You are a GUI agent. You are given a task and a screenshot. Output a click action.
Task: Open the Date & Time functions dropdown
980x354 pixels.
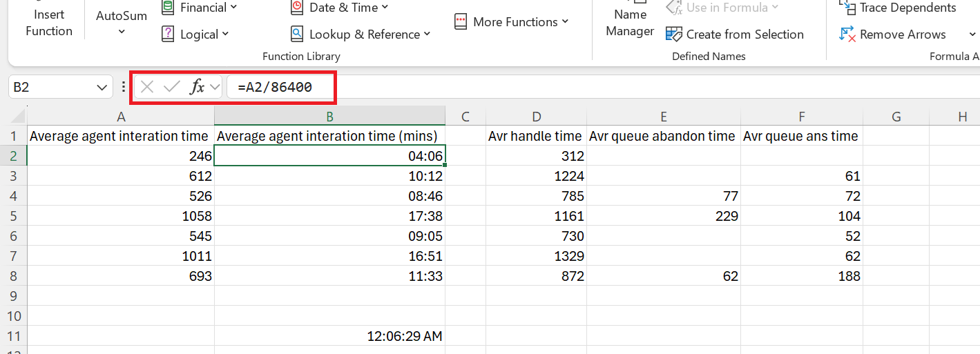click(x=339, y=8)
